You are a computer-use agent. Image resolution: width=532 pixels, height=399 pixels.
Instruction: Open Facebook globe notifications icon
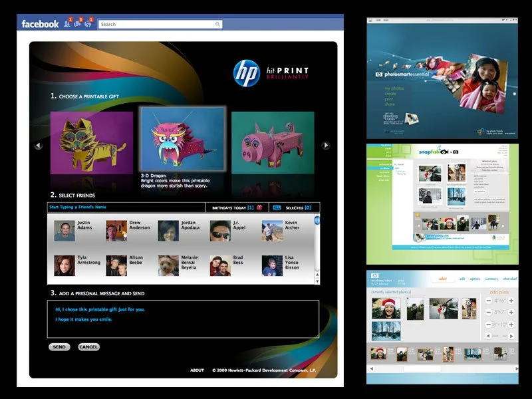88,23
